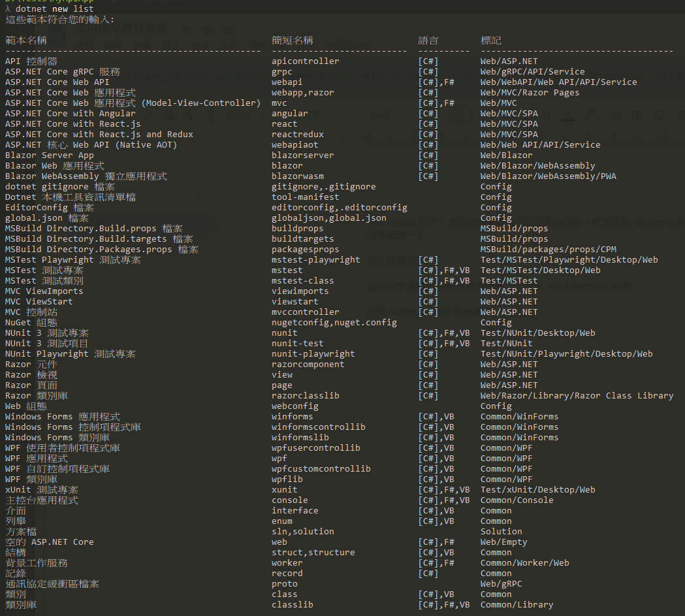Click the 'classlib' short name
Image resolution: width=685 pixels, height=616 pixels.
293,605
